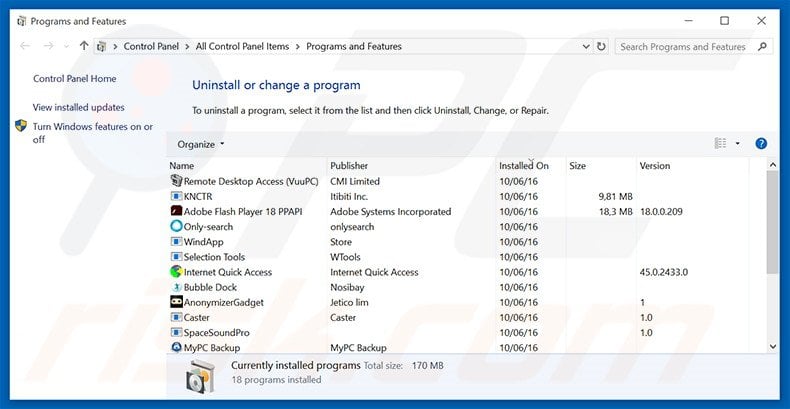
Task: Expand the view options dropdown arrow
Action: click(x=738, y=144)
